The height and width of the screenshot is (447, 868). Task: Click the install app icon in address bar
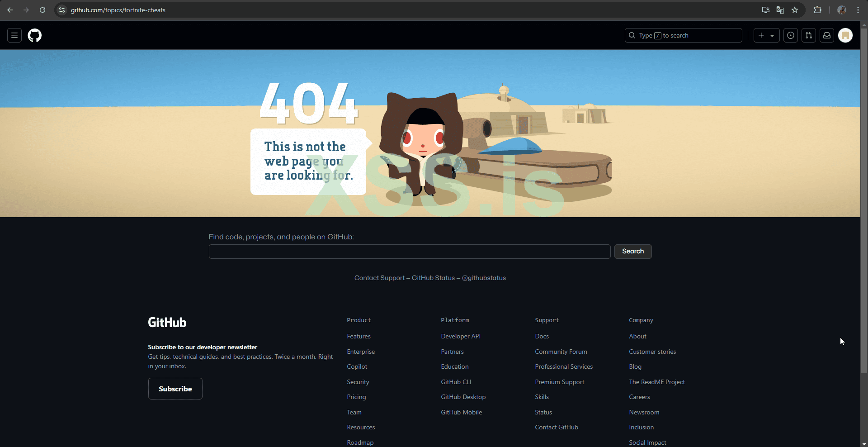tap(765, 10)
